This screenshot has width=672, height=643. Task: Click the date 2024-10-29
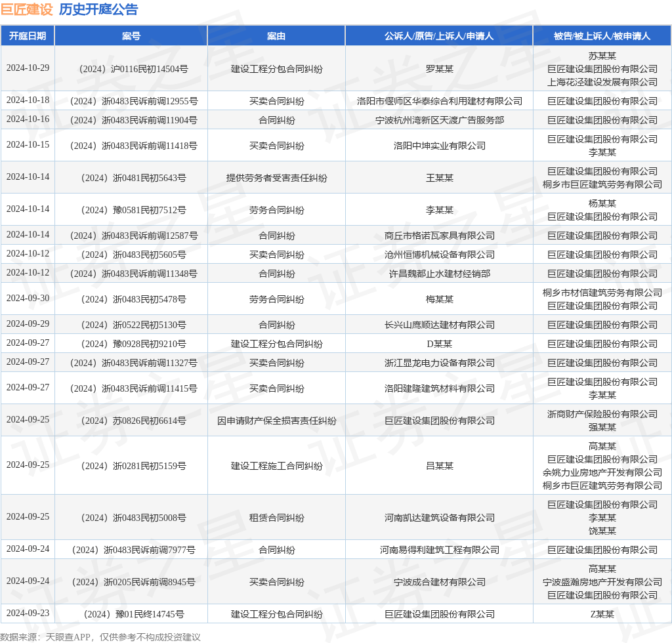tap(28, 68)
